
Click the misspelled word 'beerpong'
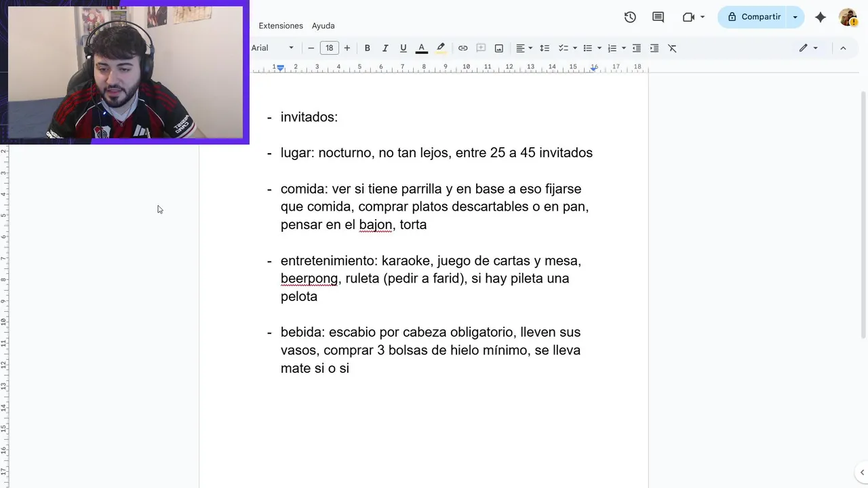[309, 279]
